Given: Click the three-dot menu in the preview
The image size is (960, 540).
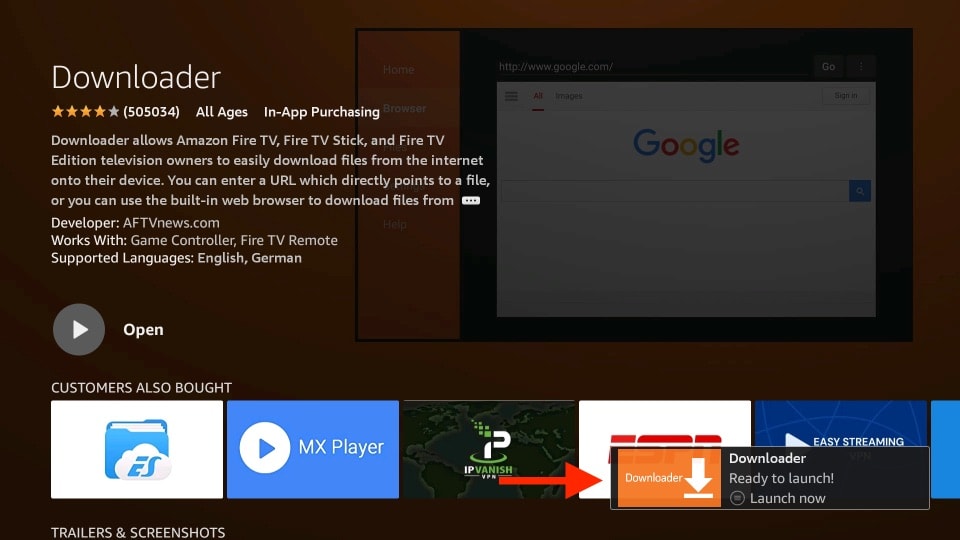Looking at the screenshot, I should click(861, 67).
